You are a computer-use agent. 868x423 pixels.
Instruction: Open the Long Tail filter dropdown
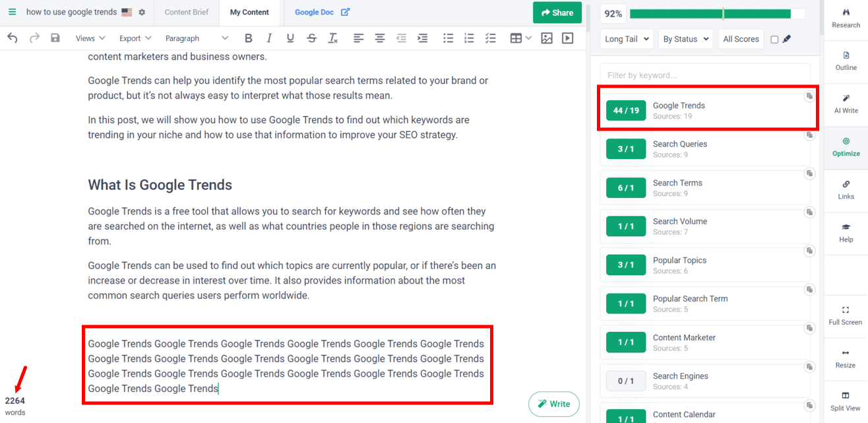pyautogui.click(x=625, y=39)
